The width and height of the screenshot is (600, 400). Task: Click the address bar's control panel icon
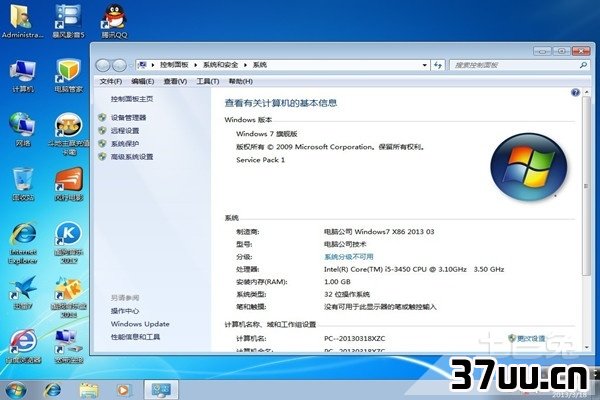[x=142, y=65]
